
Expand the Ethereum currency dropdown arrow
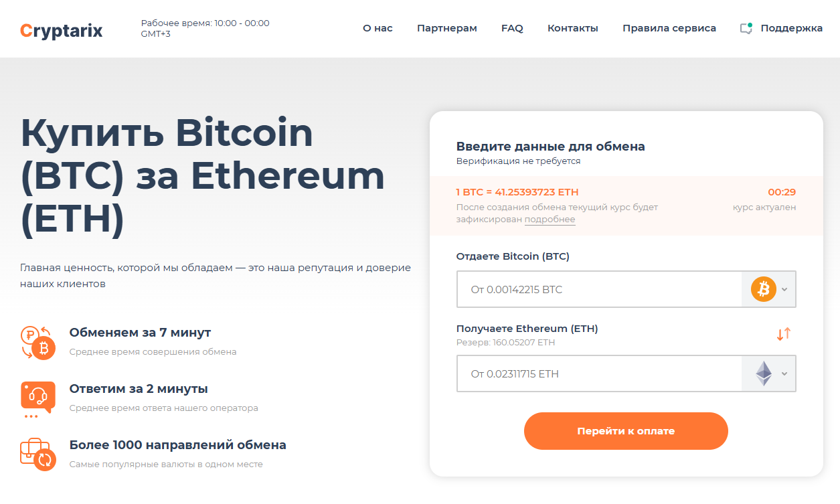784,373
